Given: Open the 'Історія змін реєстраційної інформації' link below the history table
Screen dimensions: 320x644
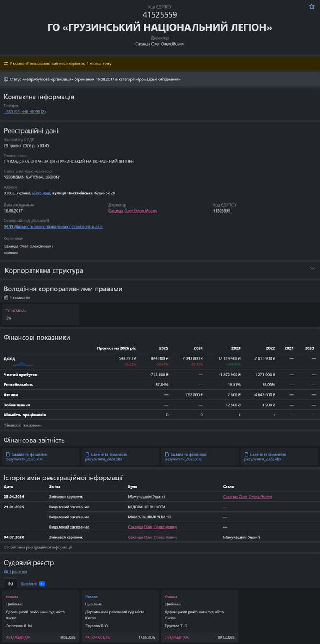Looking at the screenshot, I should [38, 547].
